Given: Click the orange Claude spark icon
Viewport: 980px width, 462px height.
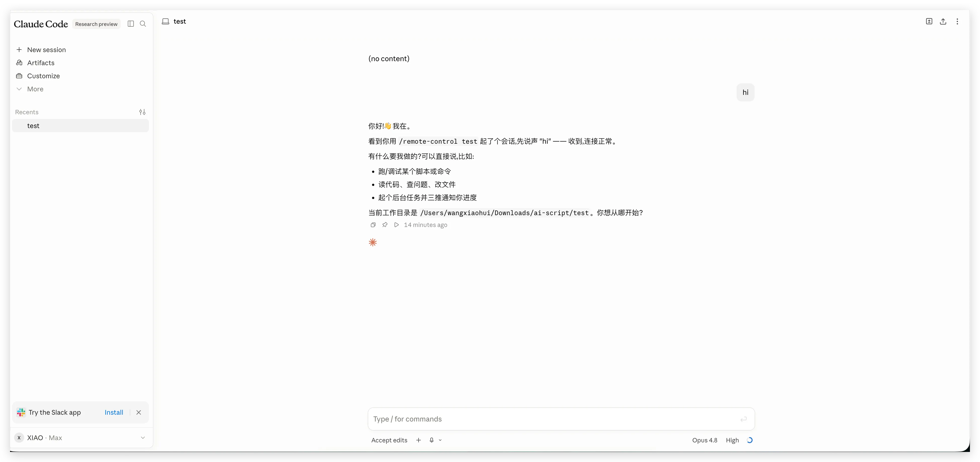Looking at the screenshot, I should (373, 242).
